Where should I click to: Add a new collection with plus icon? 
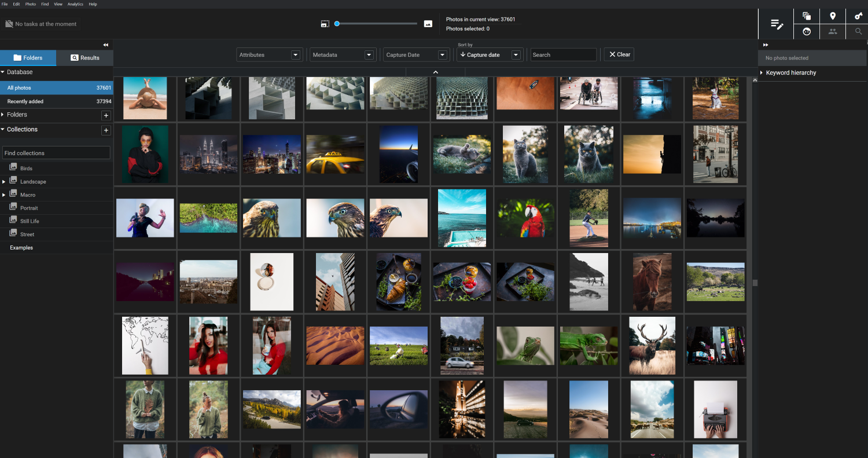(106, 130)
